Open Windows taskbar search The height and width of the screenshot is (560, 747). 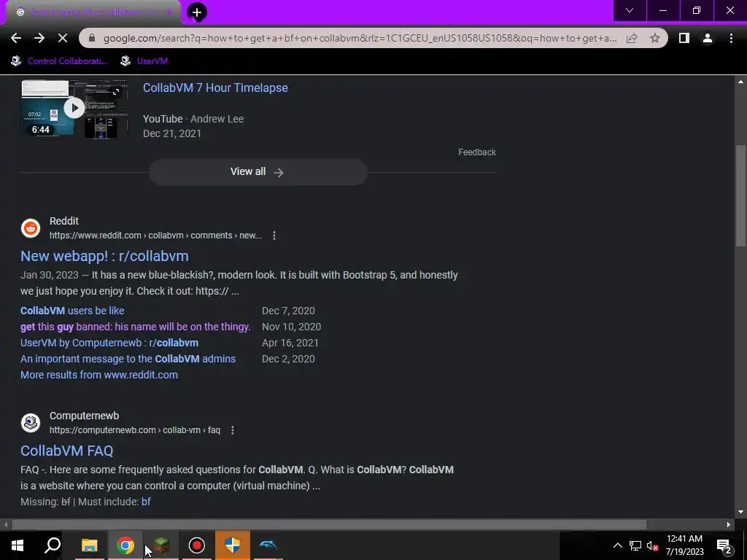[x=53, y=545]
